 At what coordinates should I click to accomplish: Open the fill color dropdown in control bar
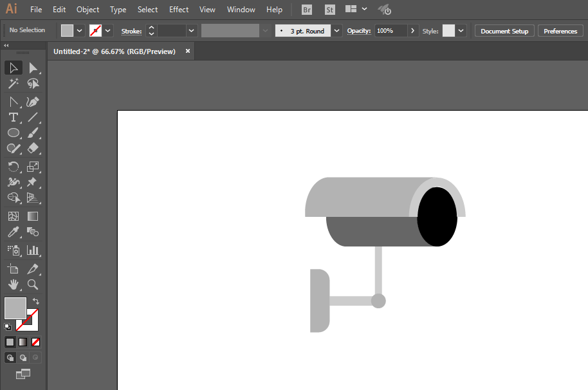[x=80, y=31]
